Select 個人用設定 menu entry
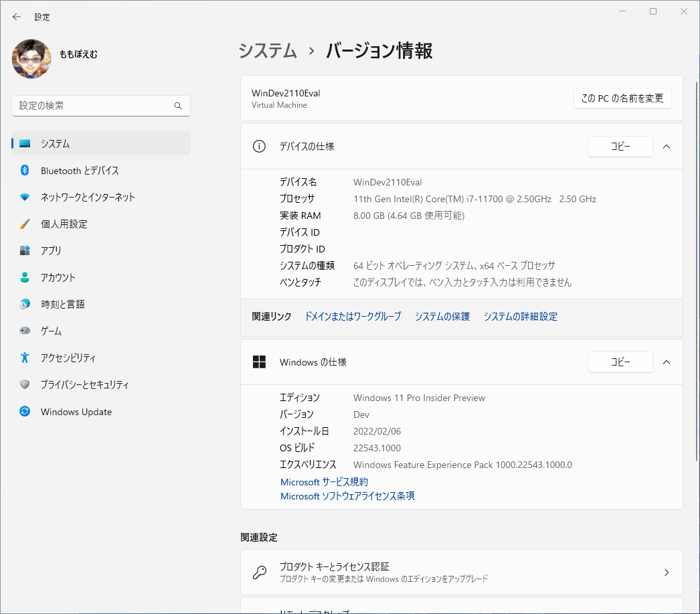Image resolution: width=700 pixels, height=614 pixels. 101,224
